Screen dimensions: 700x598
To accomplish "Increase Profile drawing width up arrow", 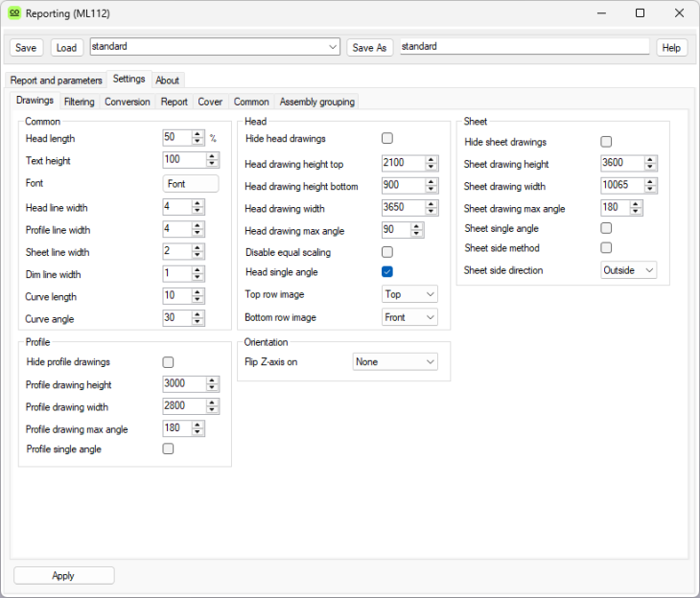I will point(212,403).
